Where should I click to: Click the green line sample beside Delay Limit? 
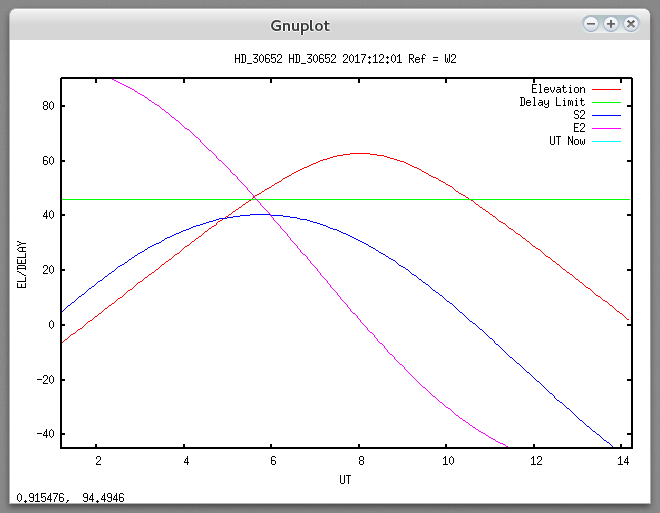coord(607,102)
